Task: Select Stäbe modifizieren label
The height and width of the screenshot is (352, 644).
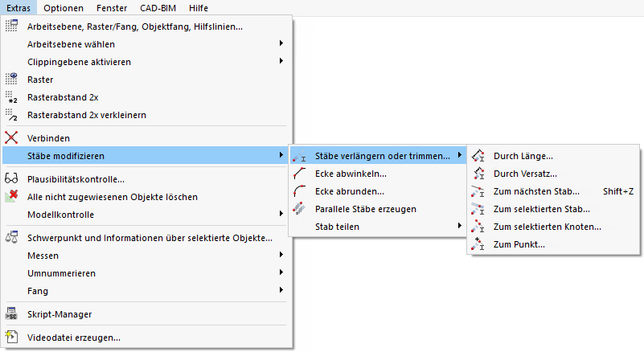Action: [66, 156]
